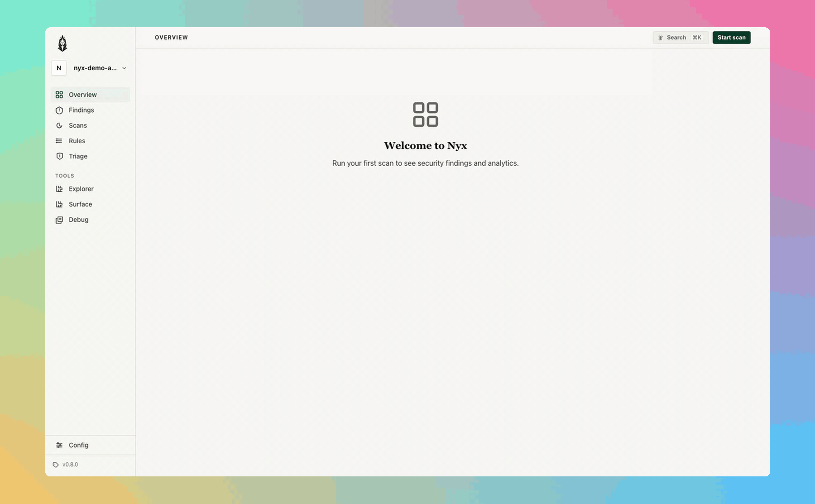Click the Debug stack icon
Viewport: 815px width, 504px height.
59,220
